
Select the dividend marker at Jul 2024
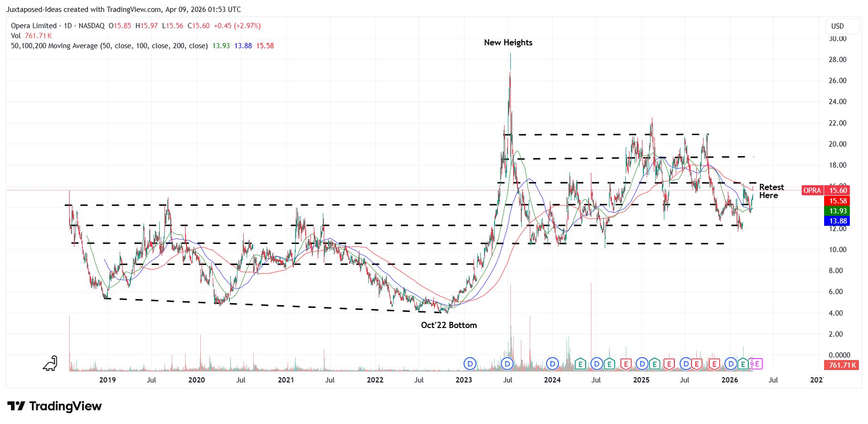pyautogui.click(x=596, y=364)
